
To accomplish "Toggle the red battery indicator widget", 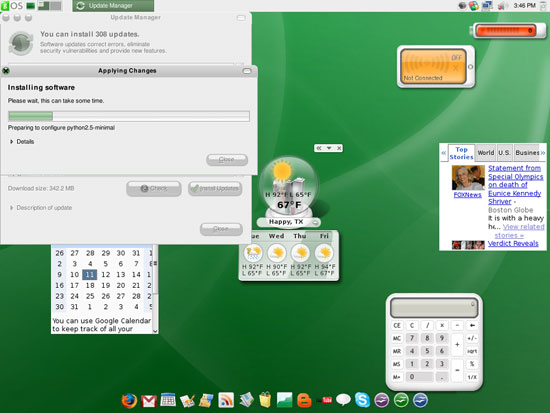I will point(505,31).
